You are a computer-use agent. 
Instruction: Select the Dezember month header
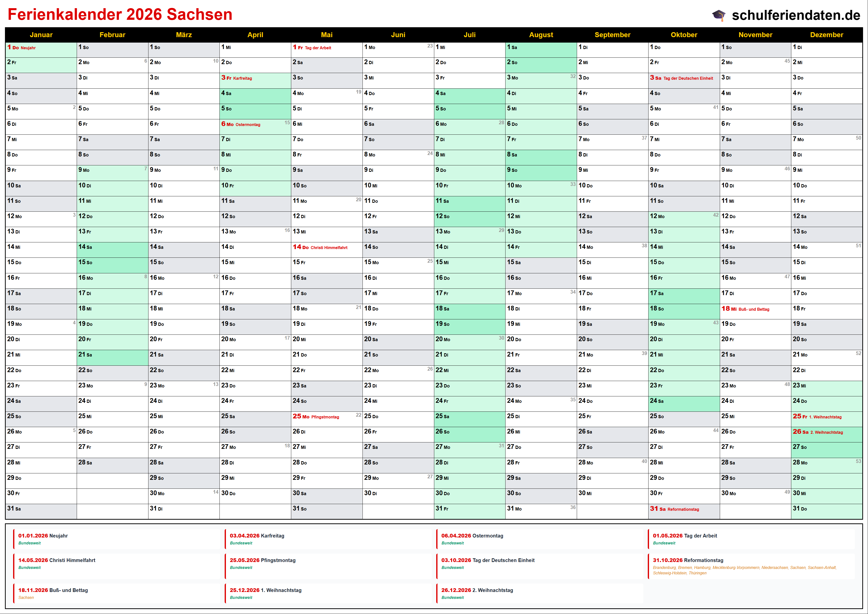tap(826, 35)
